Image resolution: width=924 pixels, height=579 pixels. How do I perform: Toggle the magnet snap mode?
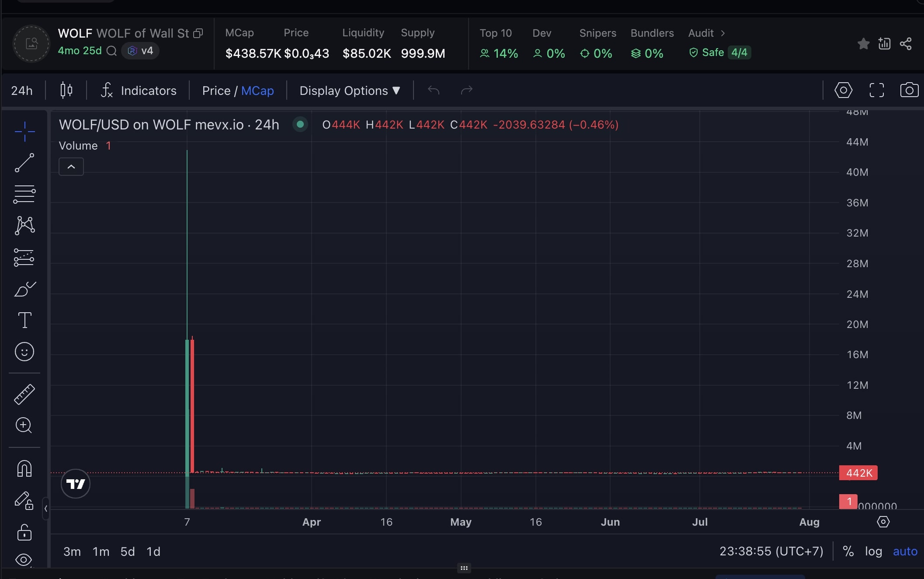coord(24,469)
